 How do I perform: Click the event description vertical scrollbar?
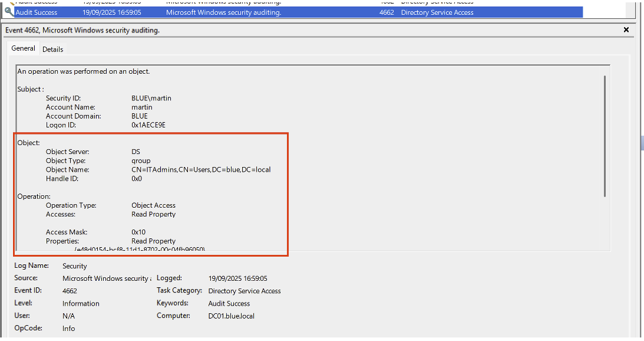point(604,136)
